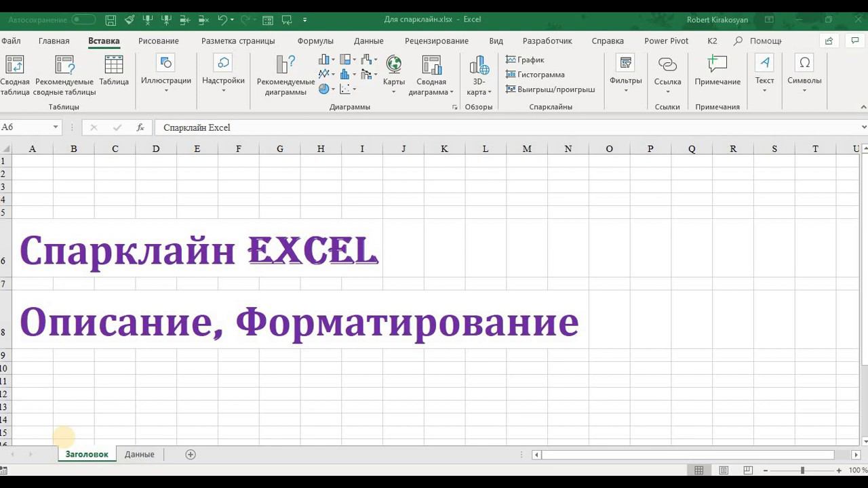Open the Разметка страницы tab
This screenshot has width=868, height=488.
tap(238, 41)
